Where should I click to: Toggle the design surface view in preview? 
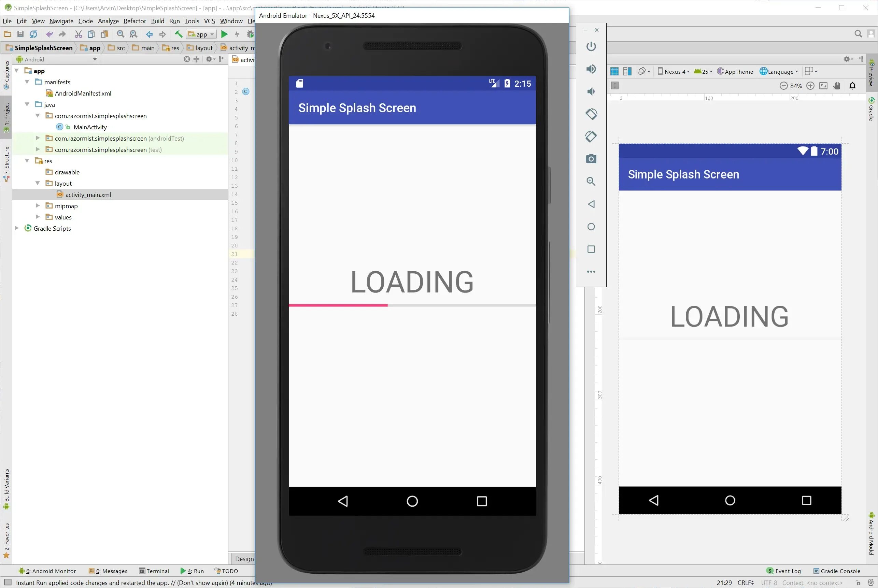[x=614, y=71]
